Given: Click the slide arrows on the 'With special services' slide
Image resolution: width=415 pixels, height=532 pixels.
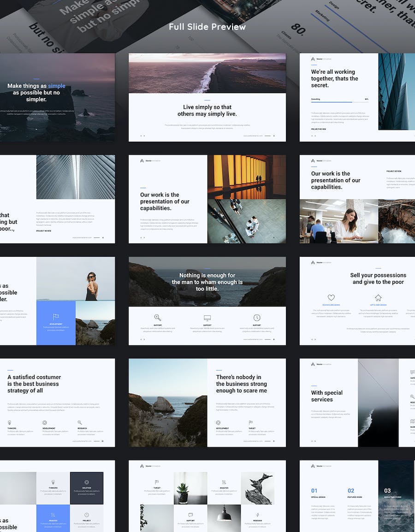Looking at the screenshot, I should 314,441.
